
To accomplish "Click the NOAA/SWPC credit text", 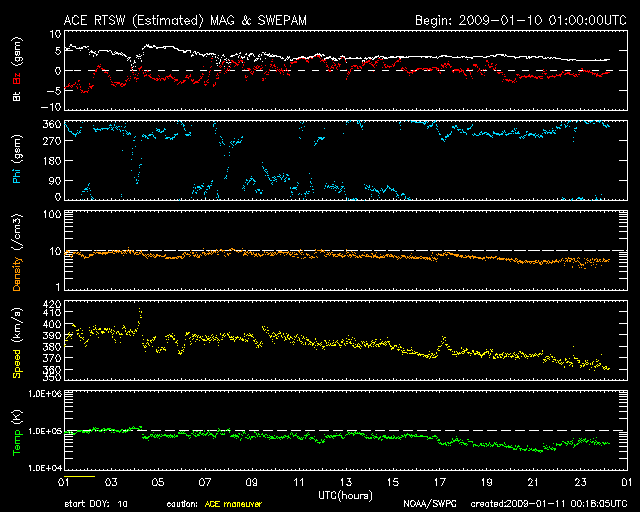I will point(430,504).
